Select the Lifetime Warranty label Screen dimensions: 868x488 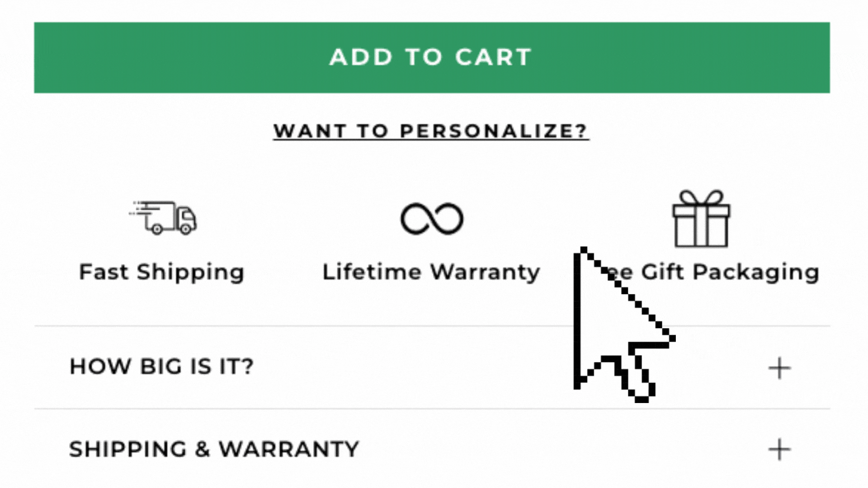point(431,272)
